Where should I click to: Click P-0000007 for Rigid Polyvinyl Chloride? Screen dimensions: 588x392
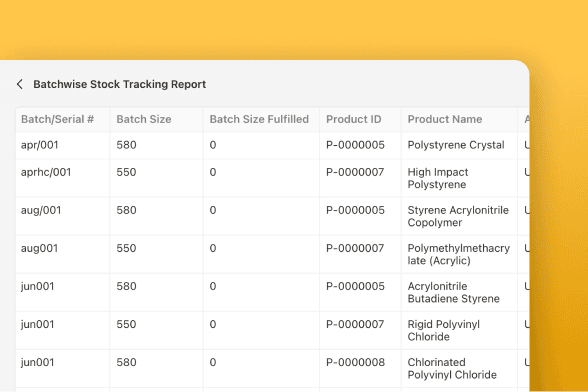[x=355, y=324]
